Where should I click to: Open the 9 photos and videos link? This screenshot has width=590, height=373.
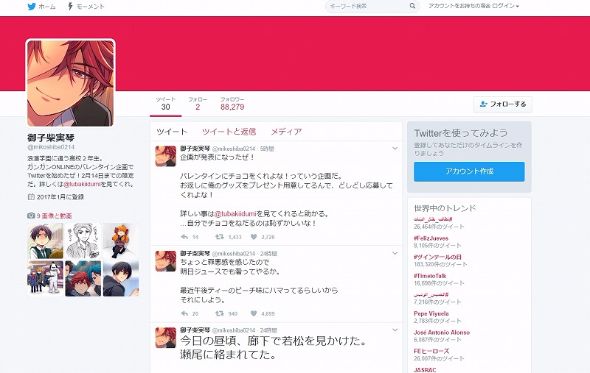point(54,216)
